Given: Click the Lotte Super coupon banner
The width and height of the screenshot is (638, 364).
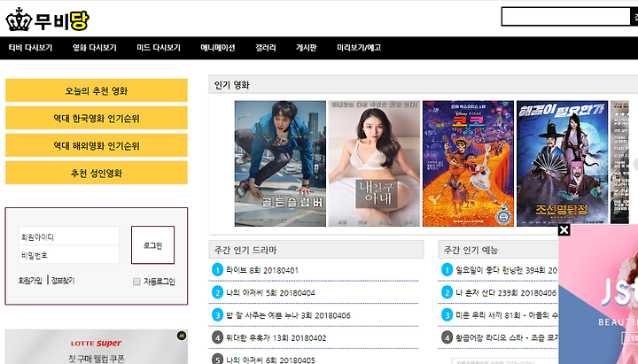Looking at the screenshot, I should click(x=97, y=347).
